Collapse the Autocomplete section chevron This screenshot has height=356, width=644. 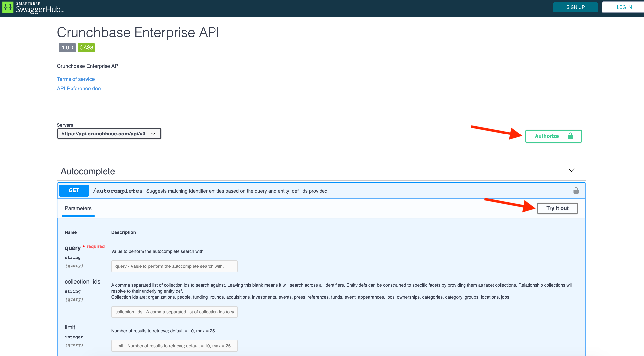click(572, 170)
